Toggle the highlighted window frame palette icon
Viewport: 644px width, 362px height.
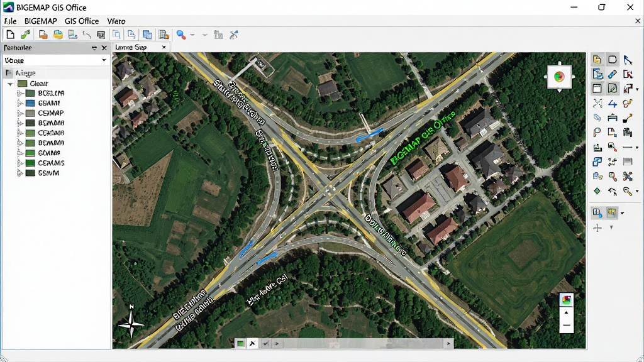tap(597, 89)
